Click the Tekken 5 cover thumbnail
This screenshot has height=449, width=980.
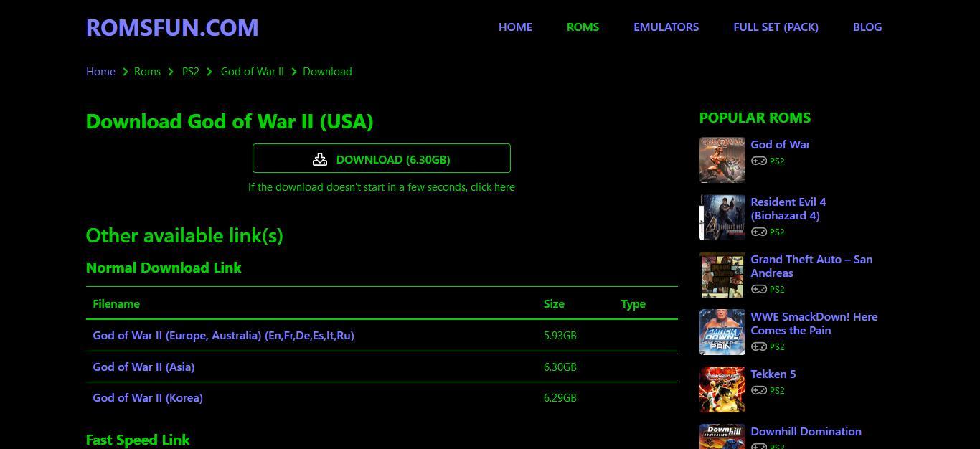coord(722,389)
